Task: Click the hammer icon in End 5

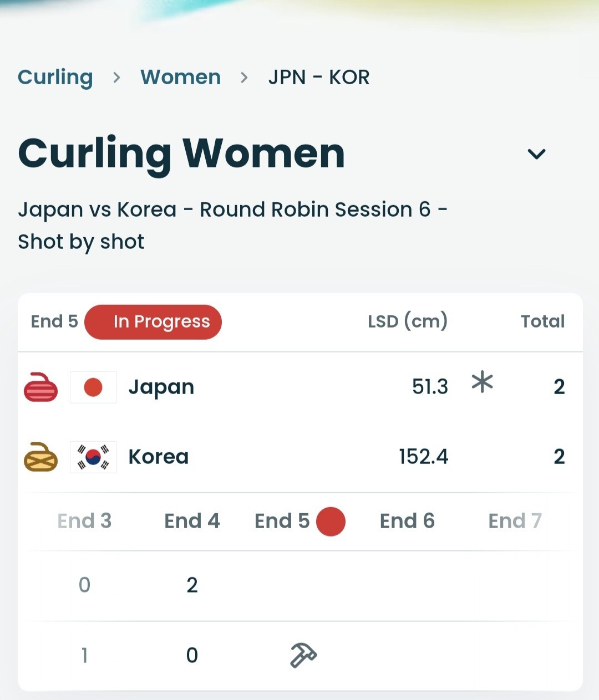Action: 303,655
